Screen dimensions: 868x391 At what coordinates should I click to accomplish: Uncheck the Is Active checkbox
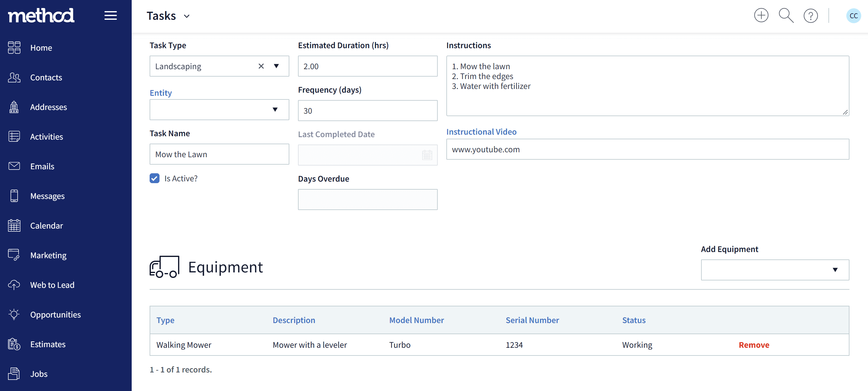pyautogui.click(x=155, y=178)
